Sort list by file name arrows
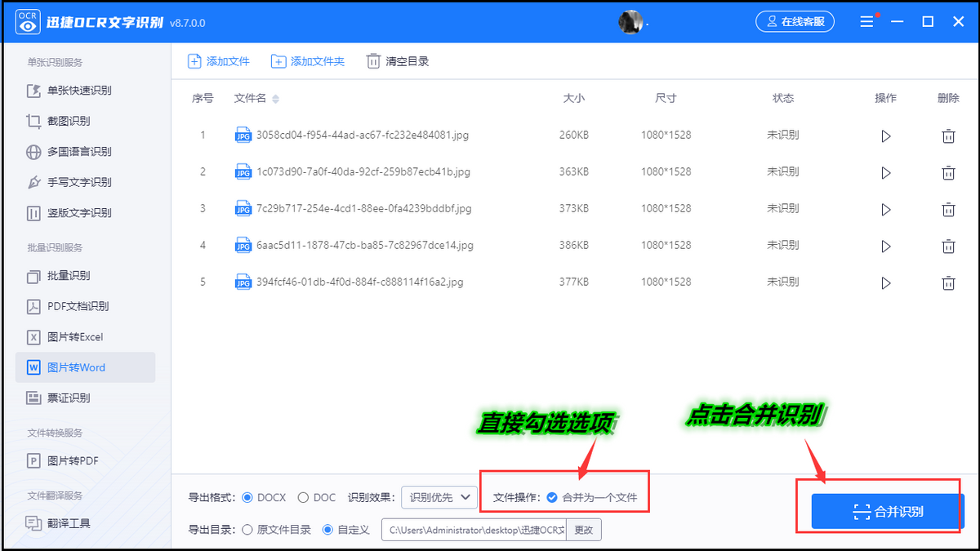The image size is (980, 551). point(275,99)
